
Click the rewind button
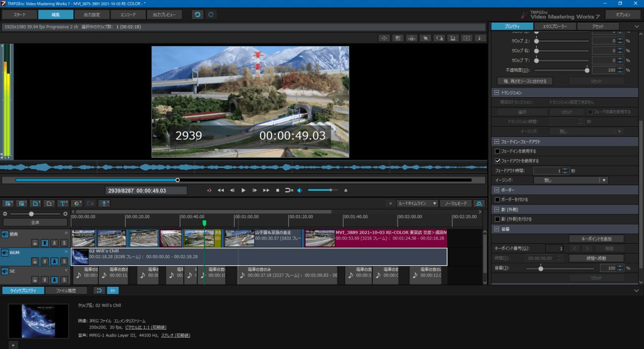click(x=220, y=190)
